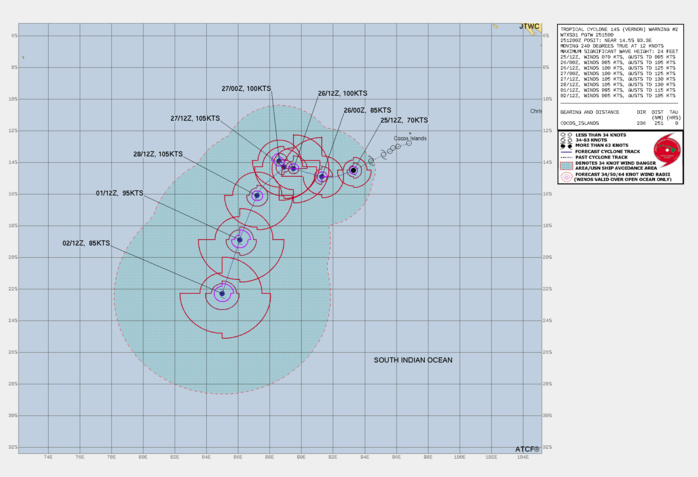Image resolution: width=698 pixels, height=477 pixels.
Task: Click the JTWC logo in top right
Action: click(x=529, y=27)
